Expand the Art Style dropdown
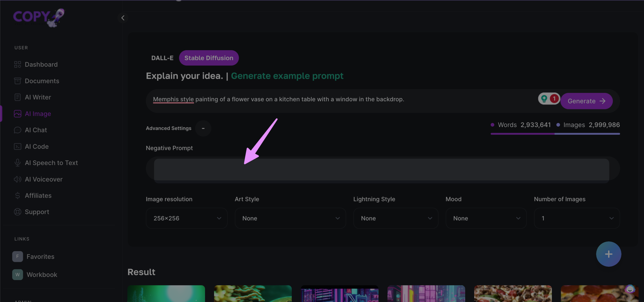The width and height of the screenshot is (644, 302). (x=290, y=218)
